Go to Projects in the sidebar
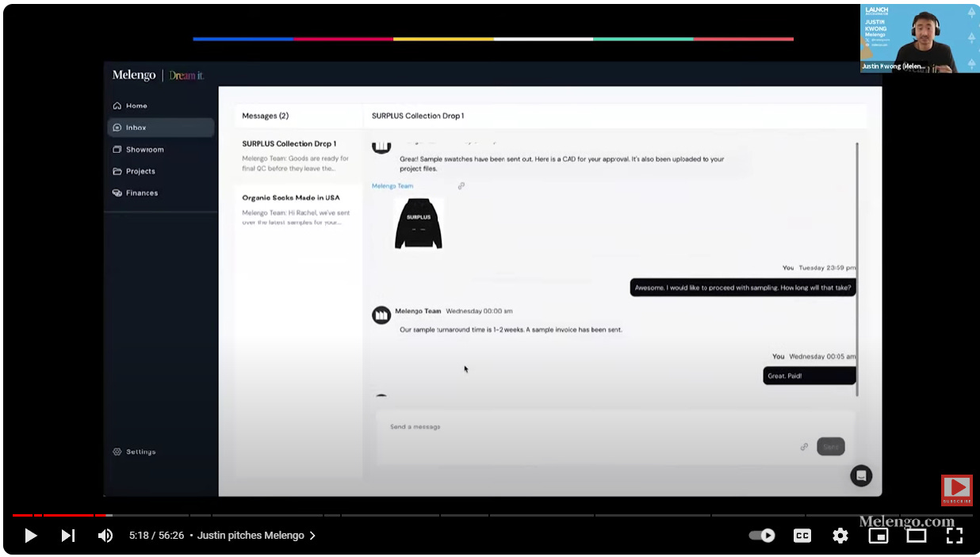The width and height of the screenshot is (980, 557). (x=160, y=171)
